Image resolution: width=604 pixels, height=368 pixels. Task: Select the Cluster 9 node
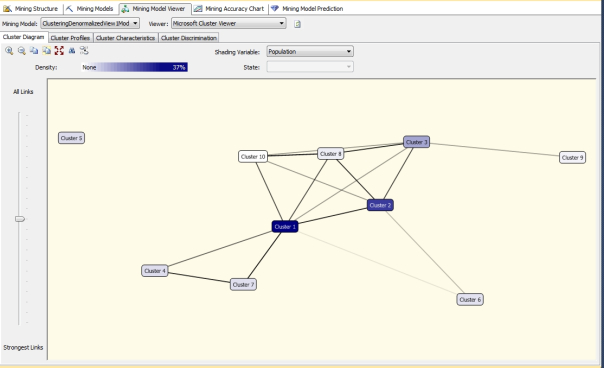pyautogui.click(x=572, y=157)
